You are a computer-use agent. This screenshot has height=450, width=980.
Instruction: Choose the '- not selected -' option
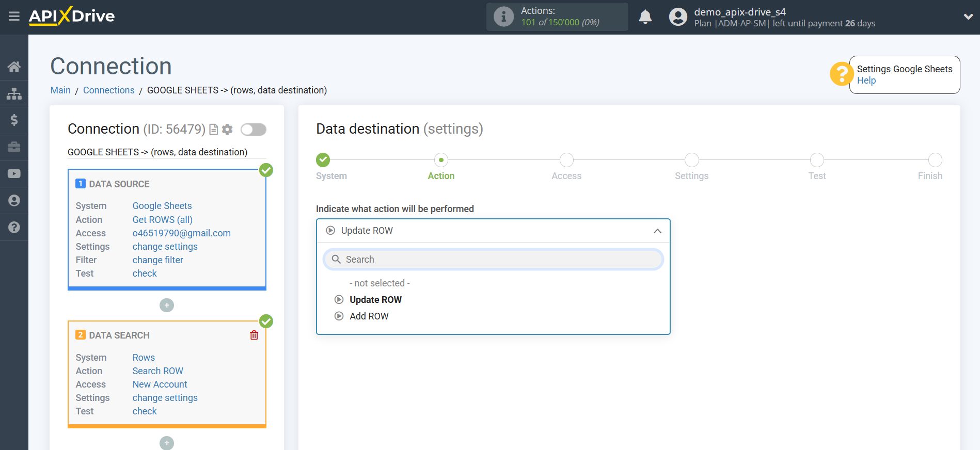[380, 283]
